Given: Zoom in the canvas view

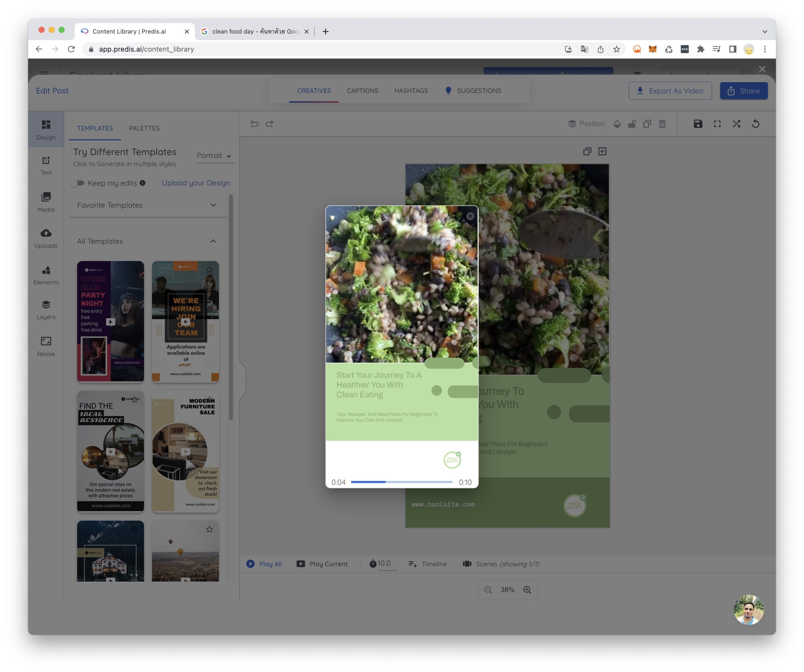Looking at the screenshot, I should 527,590.
